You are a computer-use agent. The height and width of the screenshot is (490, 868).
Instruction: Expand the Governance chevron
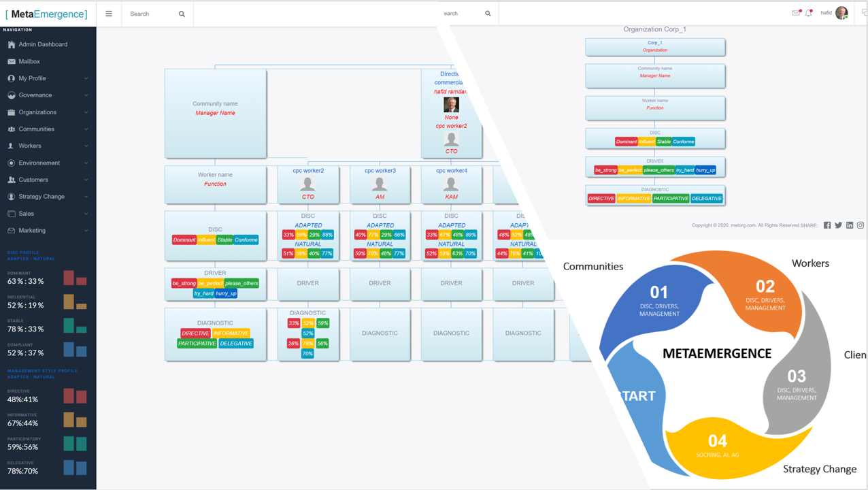[x=86, y=95]
